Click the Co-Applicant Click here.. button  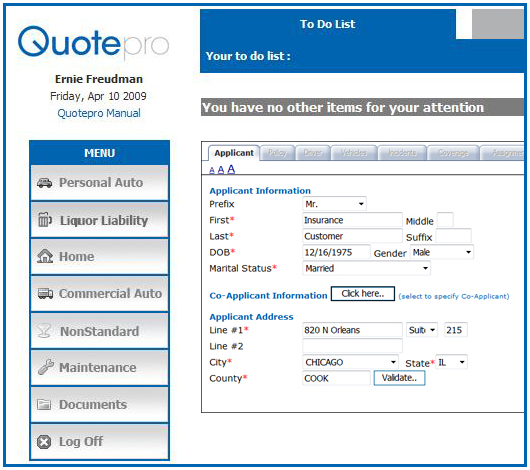tap(363, 293)
